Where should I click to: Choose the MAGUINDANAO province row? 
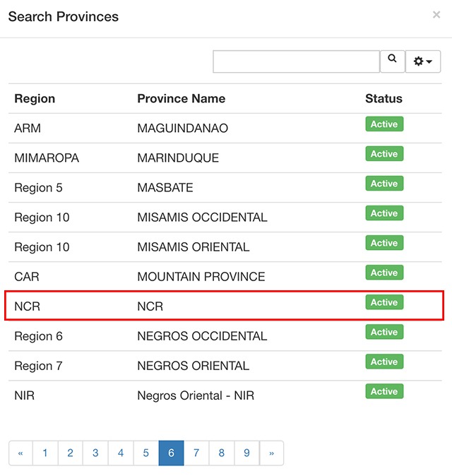225,128
